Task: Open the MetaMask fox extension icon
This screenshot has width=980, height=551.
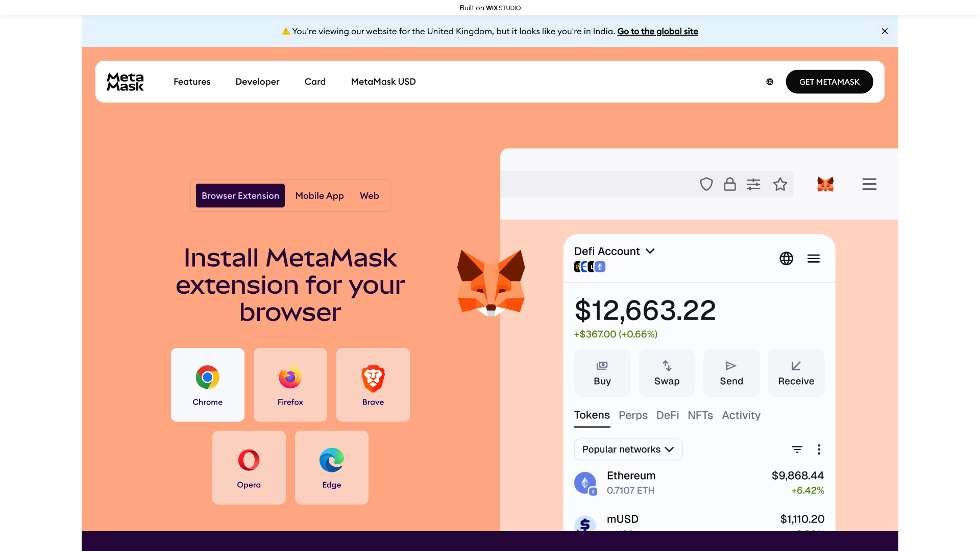Action: pos(825,184)
